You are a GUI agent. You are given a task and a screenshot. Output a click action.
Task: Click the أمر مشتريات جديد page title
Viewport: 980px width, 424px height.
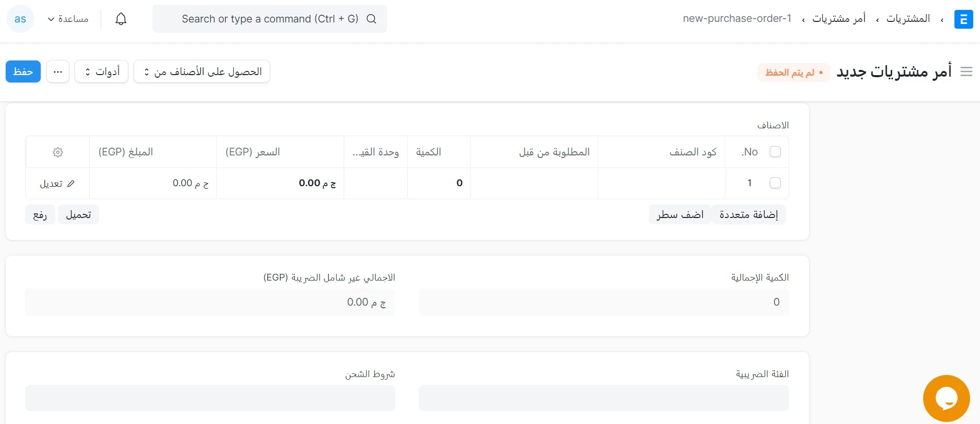894,71
